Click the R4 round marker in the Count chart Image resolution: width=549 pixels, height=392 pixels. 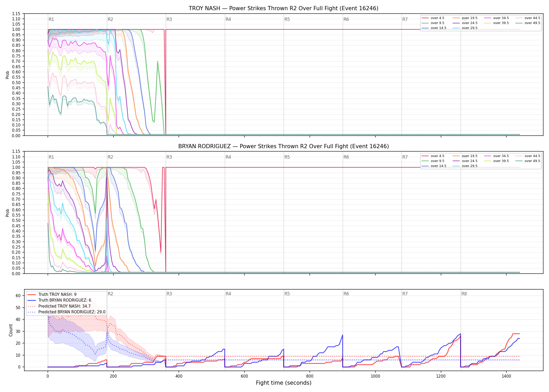tap(228, 294)
